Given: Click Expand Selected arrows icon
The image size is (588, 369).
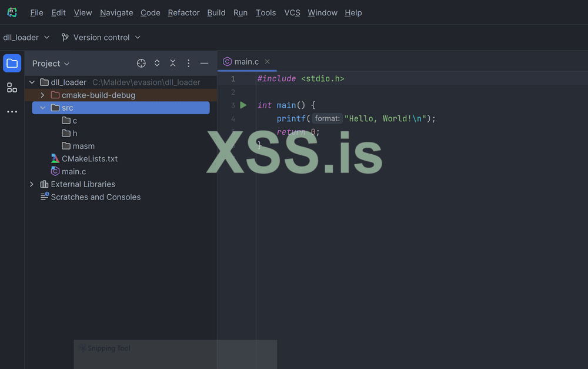Looking at the screenshot, I should pyautogui.click(x=157, y=64).
